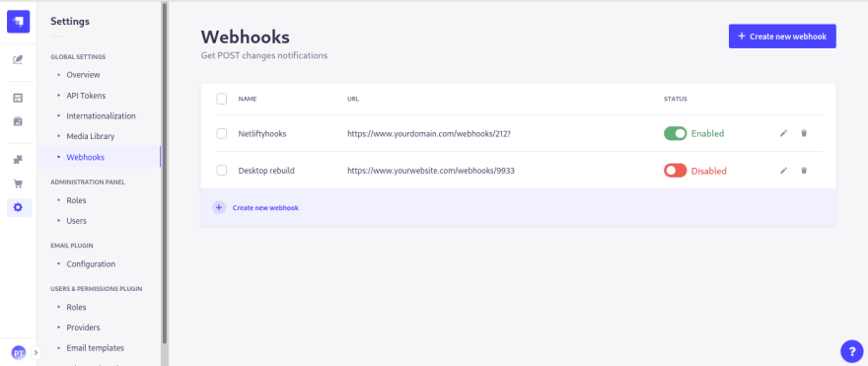Click the Enabled status label
This screenshot has height=366, width=868.
point(707,133)
